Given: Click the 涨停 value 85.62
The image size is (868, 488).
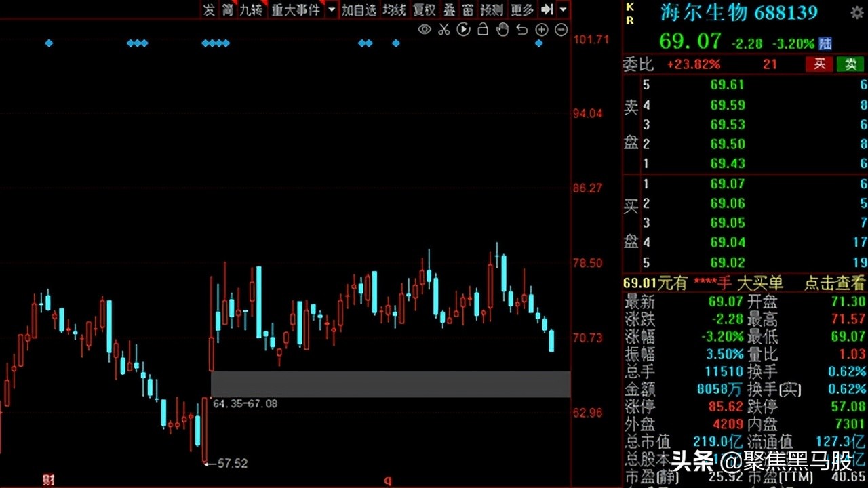Looking at the screenshot, I should pos(726,407).
